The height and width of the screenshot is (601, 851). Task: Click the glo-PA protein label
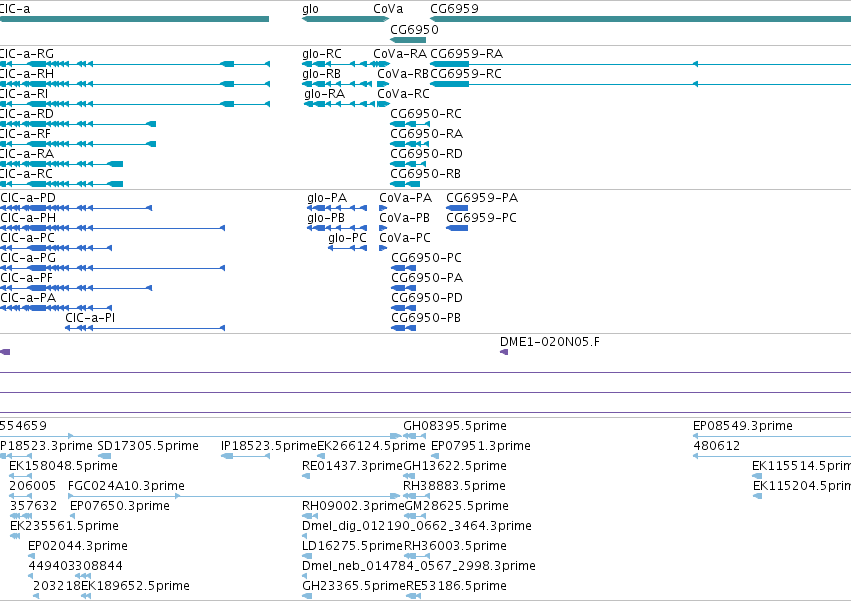pos(327,198)
